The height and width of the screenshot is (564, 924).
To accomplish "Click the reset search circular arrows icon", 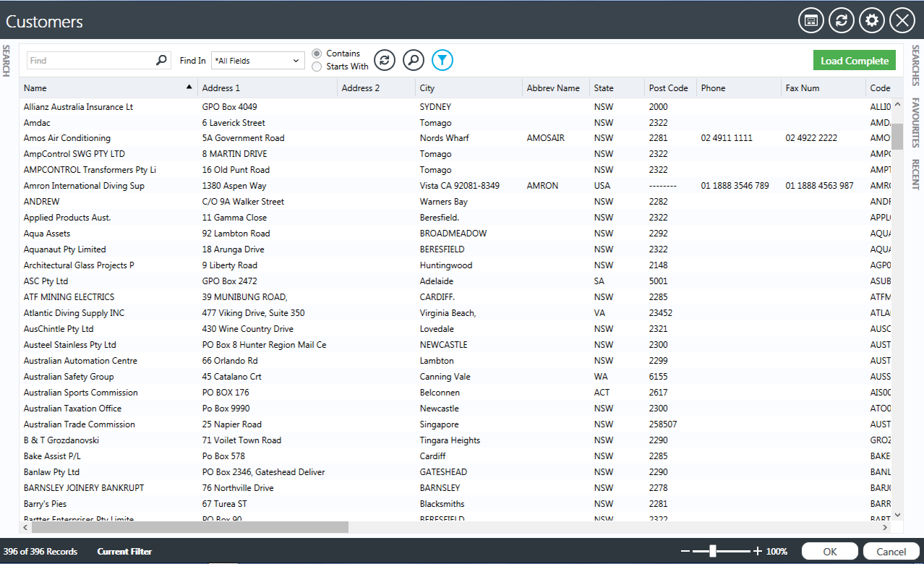I will [x=385, y=60].
